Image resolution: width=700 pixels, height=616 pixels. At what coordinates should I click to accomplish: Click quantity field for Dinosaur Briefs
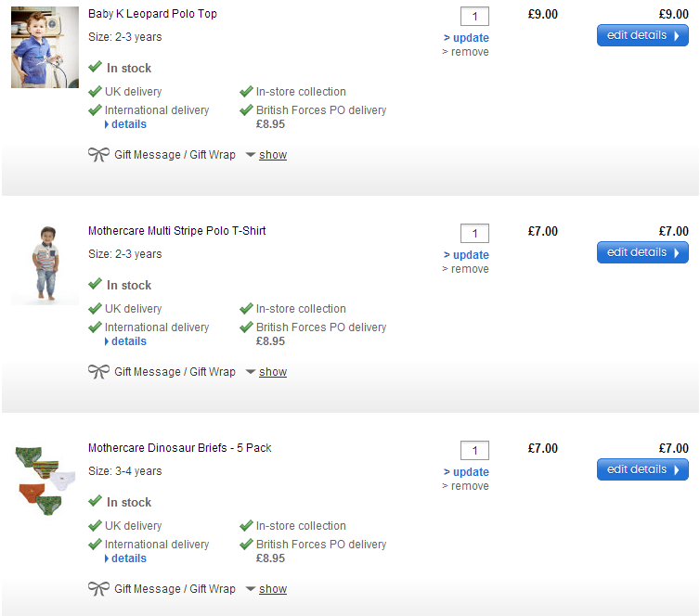point(474,451)
